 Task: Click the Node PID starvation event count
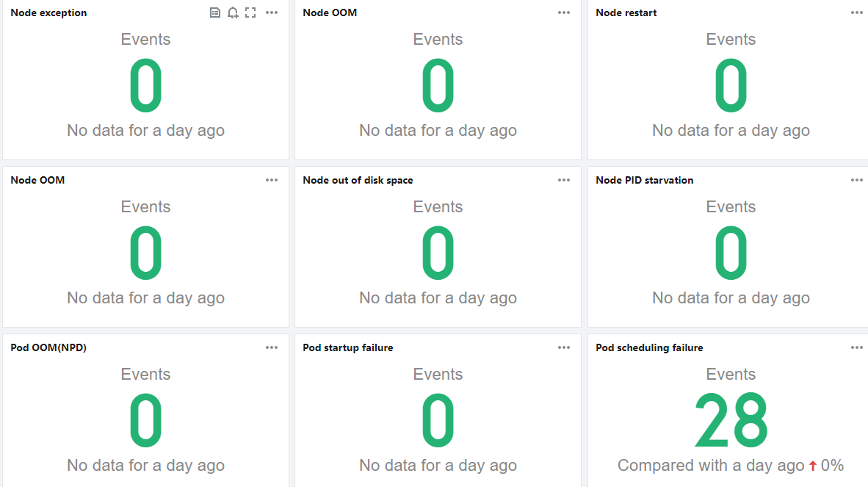[x=731, y=253]
